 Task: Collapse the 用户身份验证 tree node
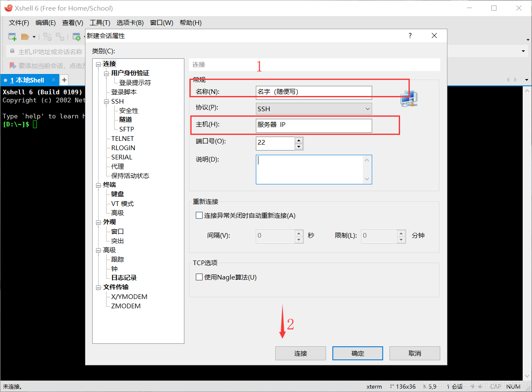(107, 74)
